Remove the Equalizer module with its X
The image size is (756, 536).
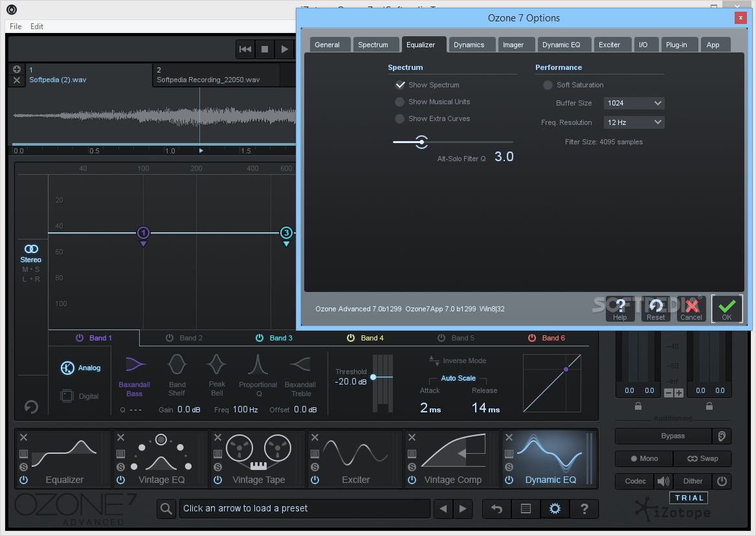click(23, 437)
